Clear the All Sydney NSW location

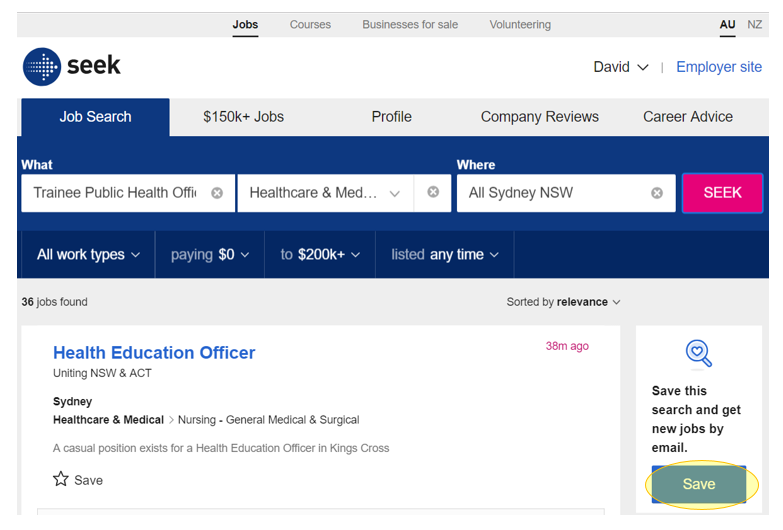[657, 193]
